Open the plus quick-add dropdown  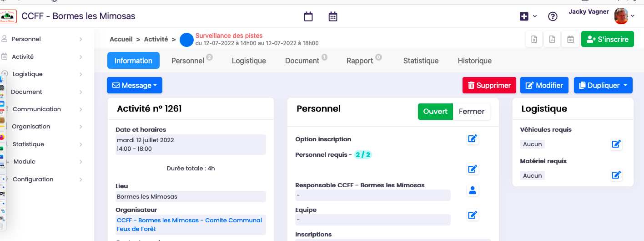pyautogui.click(x=528, y=16)
